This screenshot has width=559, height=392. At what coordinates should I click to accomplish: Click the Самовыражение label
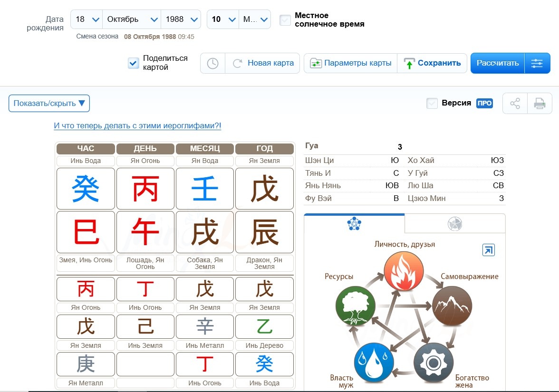click(x=470, y=277)
